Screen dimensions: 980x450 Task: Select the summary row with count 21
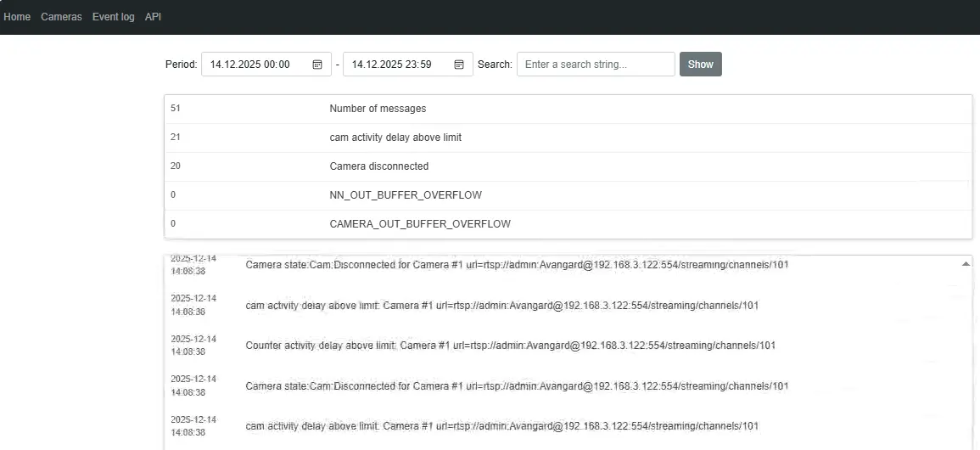[567, 138]
